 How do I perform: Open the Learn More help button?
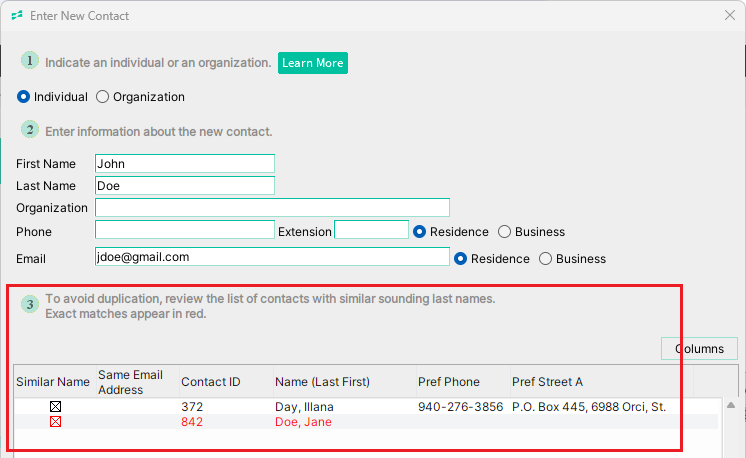coord(313,63)
